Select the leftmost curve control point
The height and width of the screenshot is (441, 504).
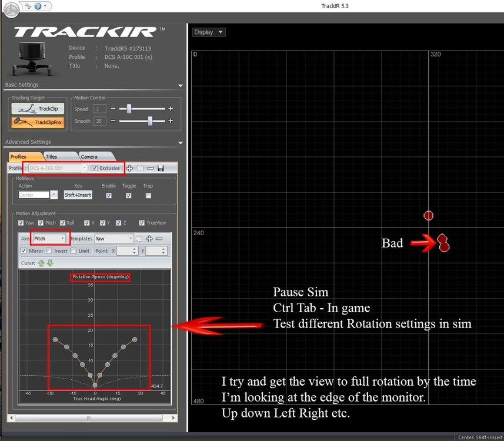coord(55,339)
